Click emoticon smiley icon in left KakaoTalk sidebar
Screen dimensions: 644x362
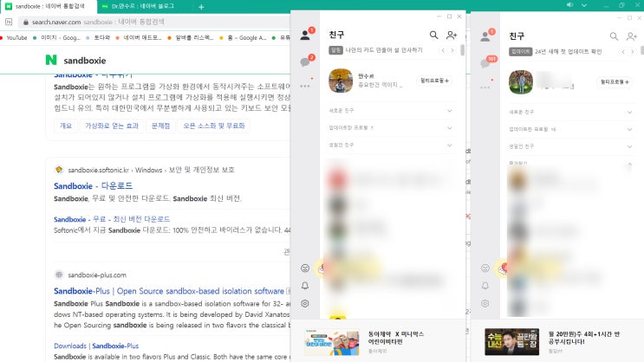[305, 268]
